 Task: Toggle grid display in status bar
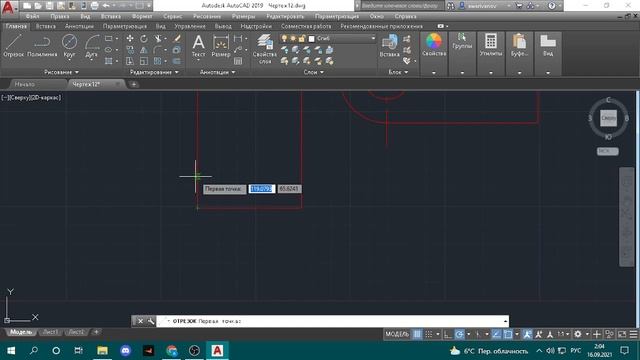(417, 334)
